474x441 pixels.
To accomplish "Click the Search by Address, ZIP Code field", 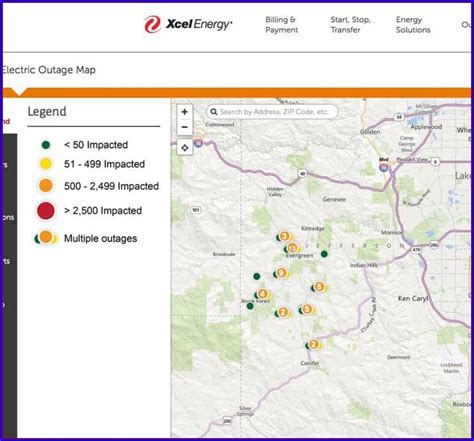I will 272,112.
